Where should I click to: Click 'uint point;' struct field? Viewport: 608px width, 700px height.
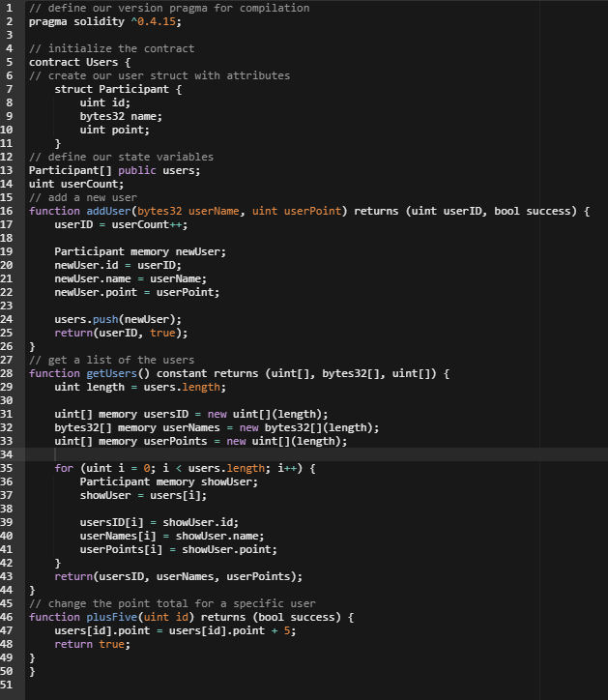(x=115, y=130)
